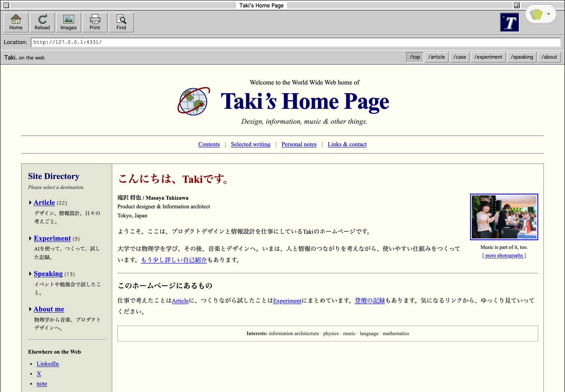Click the Home toolbar icon

16,23
